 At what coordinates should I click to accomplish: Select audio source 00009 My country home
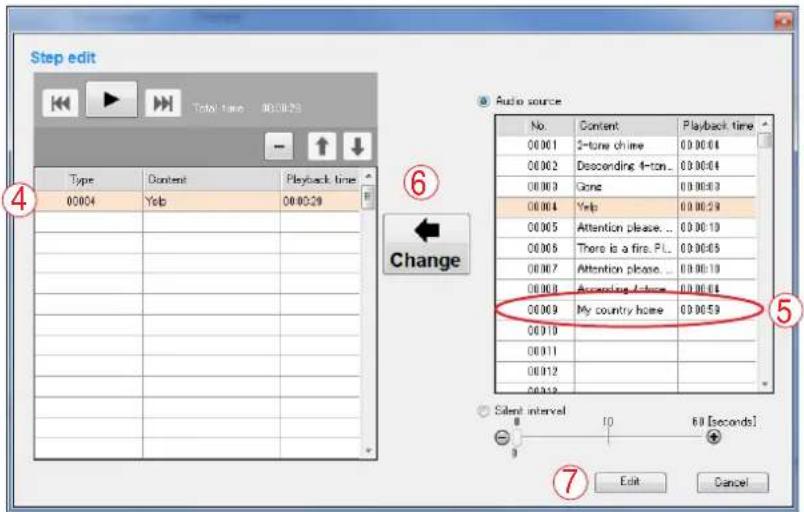pyautogui.click(x=626, y=310)
